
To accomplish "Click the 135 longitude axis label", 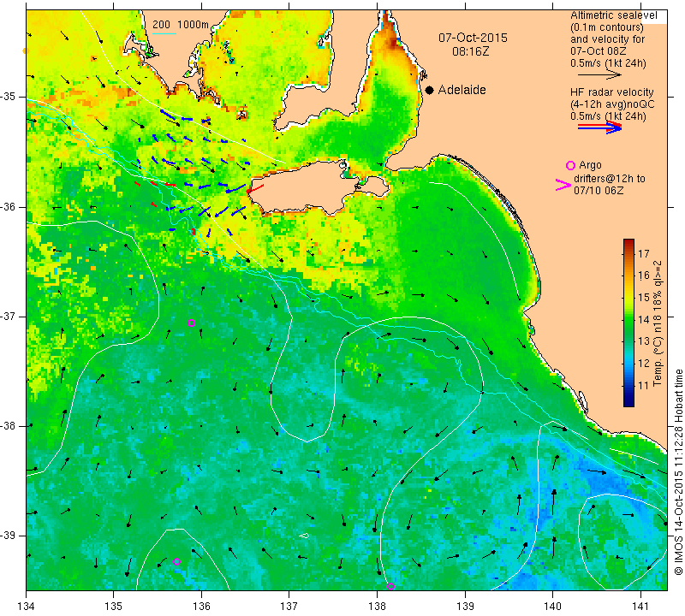I will coord(114,607).
